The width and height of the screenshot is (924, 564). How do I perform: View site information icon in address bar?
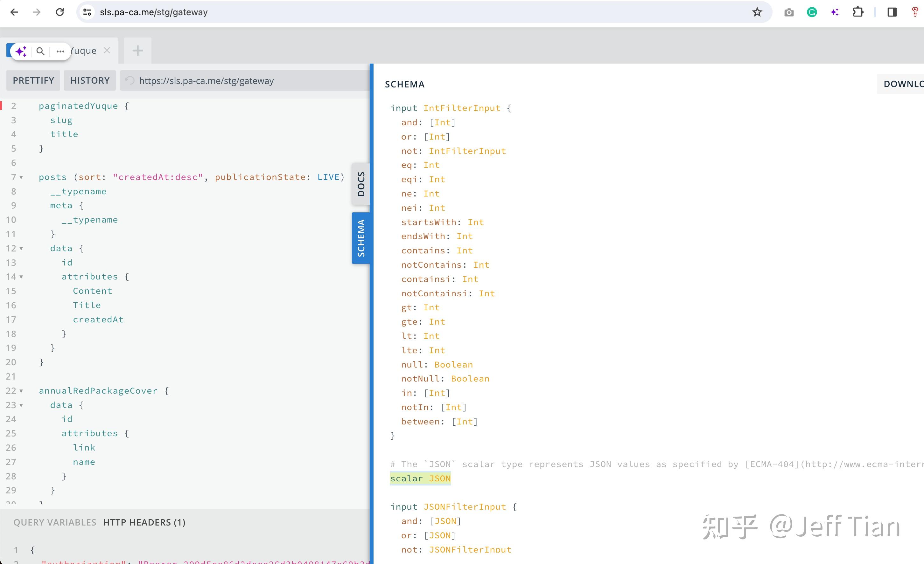tap(87, 12)
